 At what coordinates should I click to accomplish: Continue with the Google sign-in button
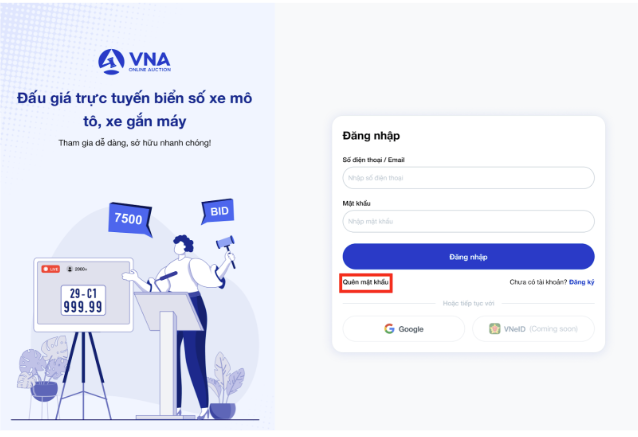click(x=404, y=329)
